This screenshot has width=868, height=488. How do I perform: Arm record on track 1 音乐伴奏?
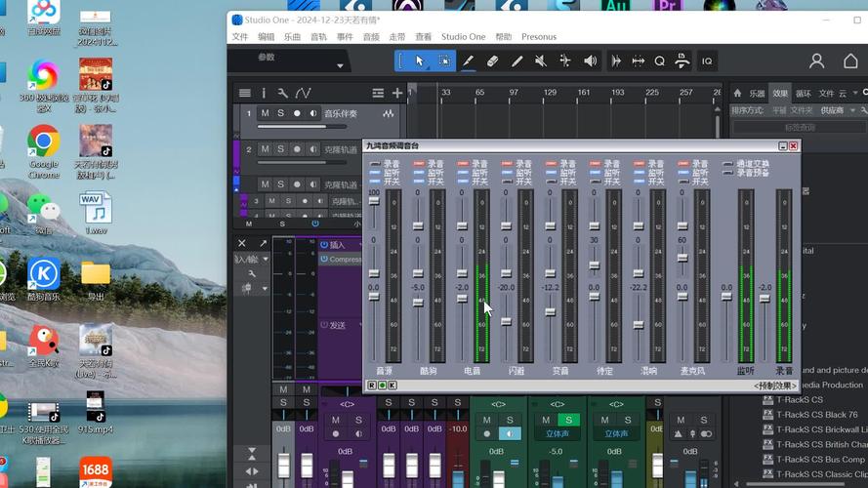pyautogui.click(x=297, y=113)
